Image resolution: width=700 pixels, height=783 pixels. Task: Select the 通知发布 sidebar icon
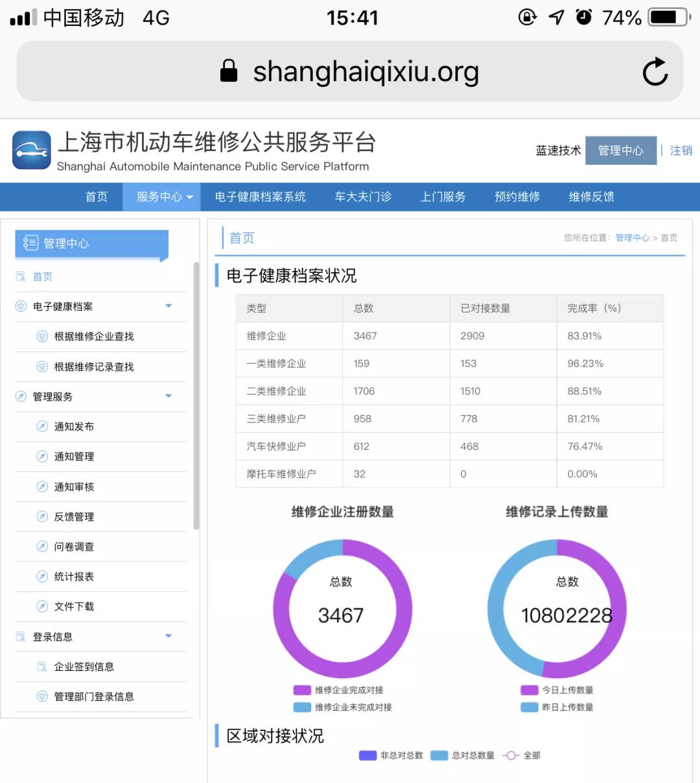click(x=41, y=427)
